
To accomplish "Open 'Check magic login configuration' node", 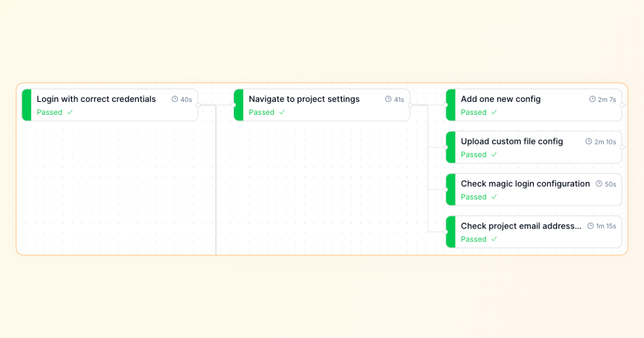I will (x=525, y=184).
